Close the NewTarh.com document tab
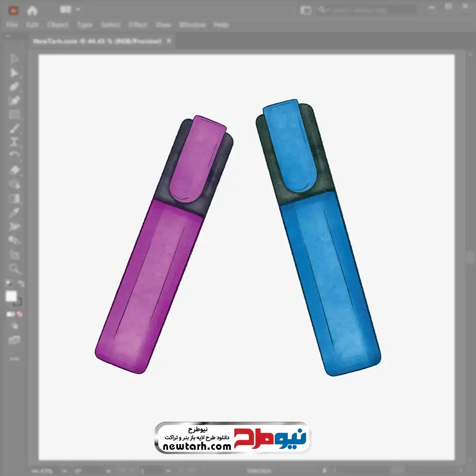Screen dimensions: 476x476 tap(169, 41)
